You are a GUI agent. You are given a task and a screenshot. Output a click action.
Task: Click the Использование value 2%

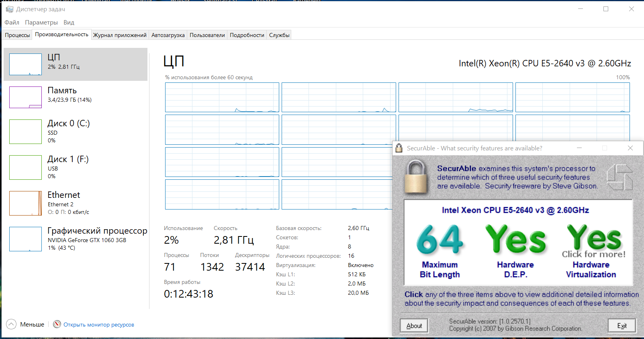pos(171,240)
